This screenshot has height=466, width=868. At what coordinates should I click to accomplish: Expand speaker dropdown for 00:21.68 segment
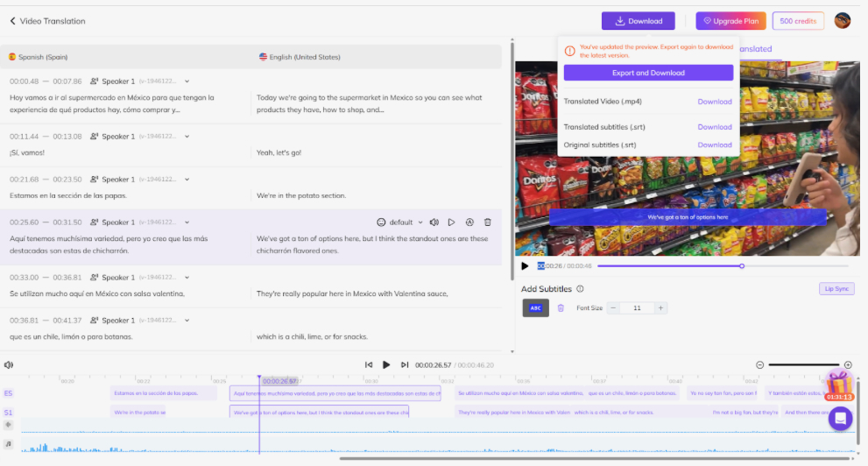tap(187, 180)
